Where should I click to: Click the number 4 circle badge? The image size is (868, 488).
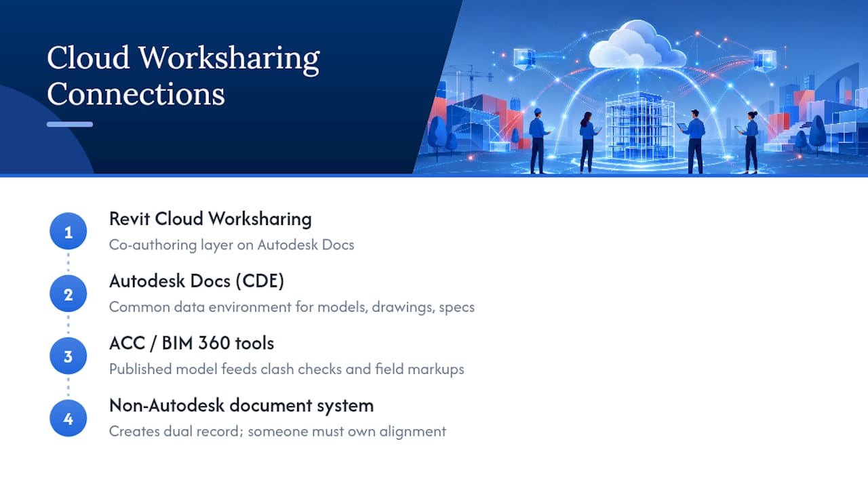coord(68,419)
